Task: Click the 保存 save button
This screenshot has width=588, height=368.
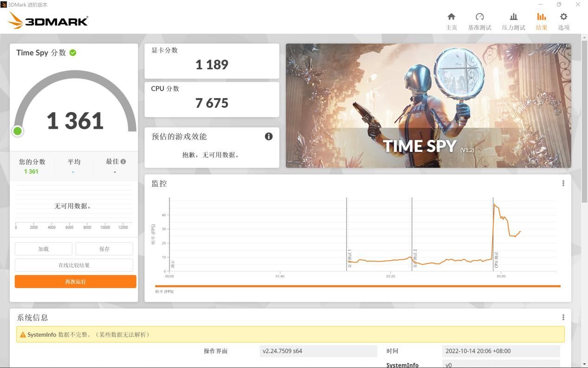Action: coord(104,249)
